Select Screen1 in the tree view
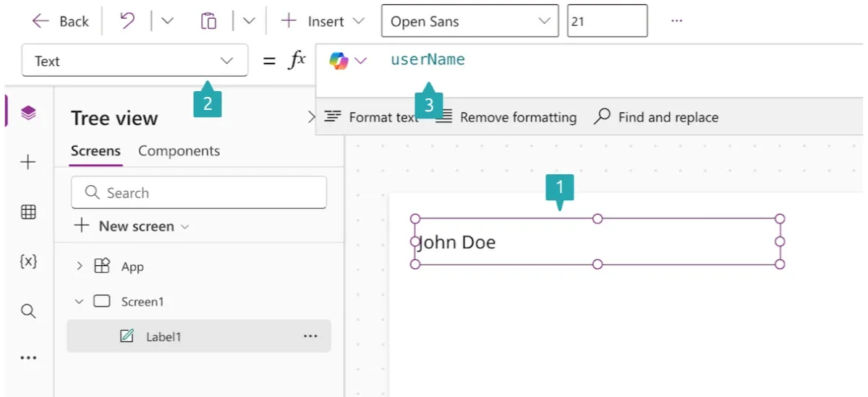Image resolution: width=868 pixels, height=397 pixels. (x=142, y=302)
